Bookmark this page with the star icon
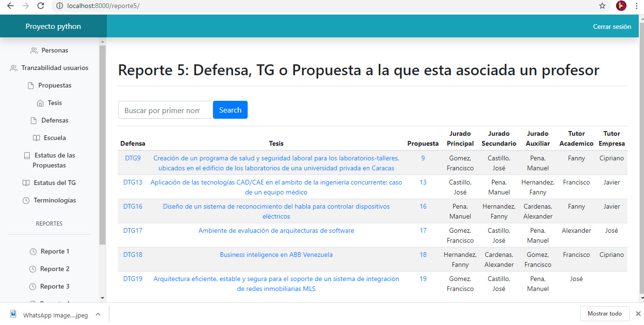The height and width of the screenshot is (325, 644). point(602,6)
